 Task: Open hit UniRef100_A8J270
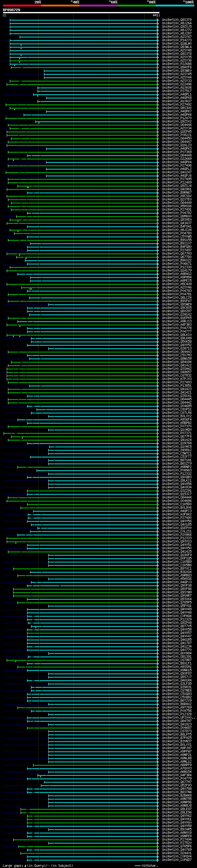tap(177, 30)
